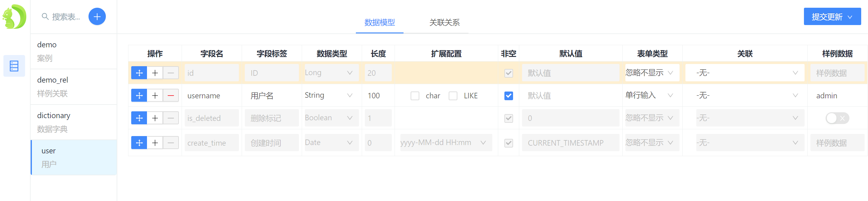Click the 提交更新 button
868x201 pixels.
pyautogui.click(x=832, y=16)
